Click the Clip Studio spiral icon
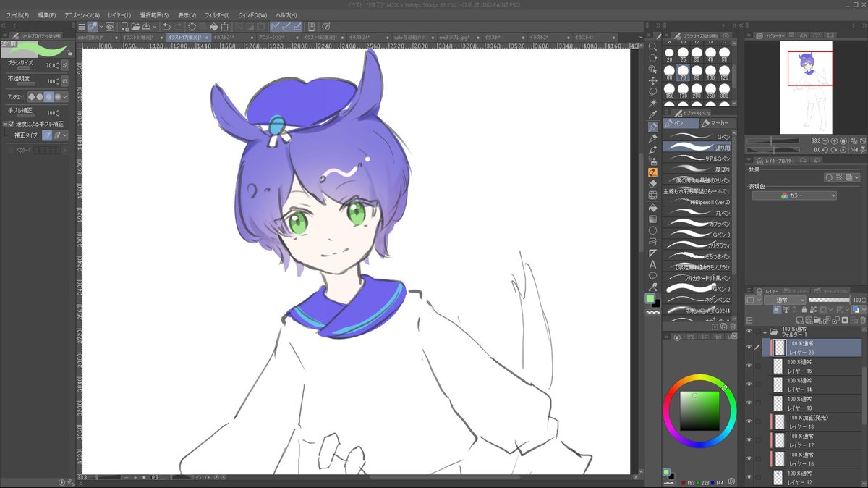Image resolution: width=868 pixels, height=488 pixels. coord(110,26)
